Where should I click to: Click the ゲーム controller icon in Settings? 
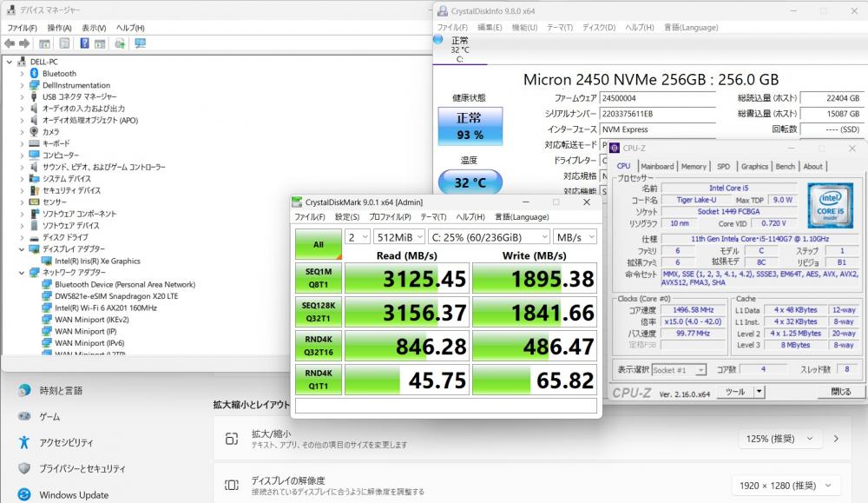click(x=23, y=416)
